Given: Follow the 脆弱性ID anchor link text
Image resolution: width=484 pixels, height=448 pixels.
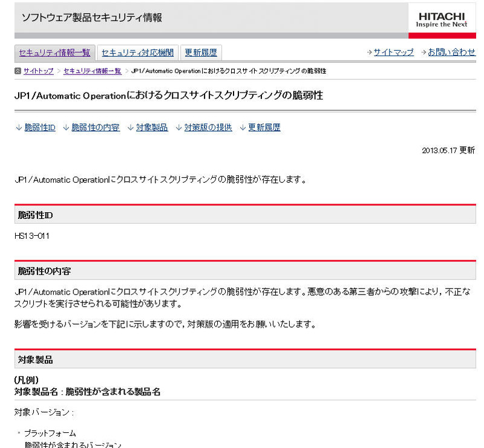Looking at the screenshot, I should pyautogui.click(x=40, y=128).
